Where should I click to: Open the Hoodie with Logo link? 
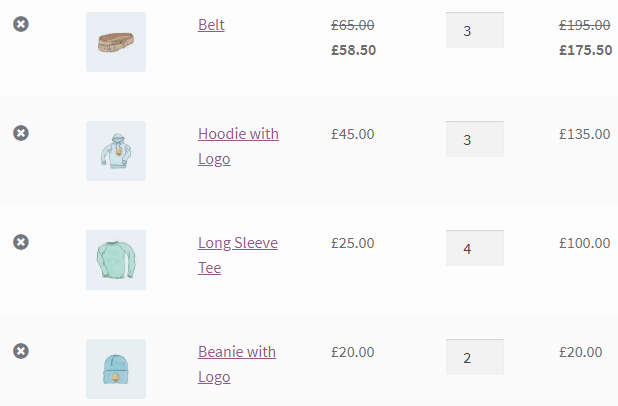238,146
